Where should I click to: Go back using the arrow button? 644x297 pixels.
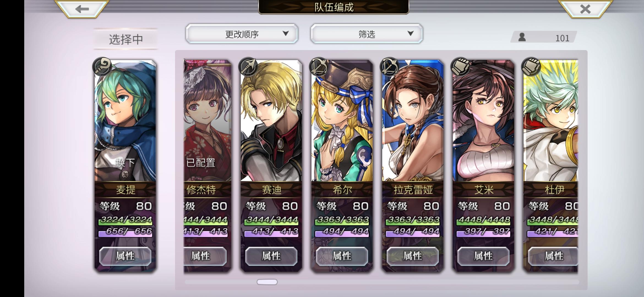click(82, 9)
